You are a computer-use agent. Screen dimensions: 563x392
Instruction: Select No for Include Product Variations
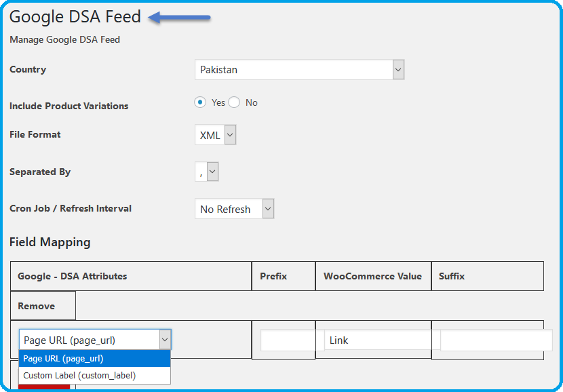coord(234,102)
